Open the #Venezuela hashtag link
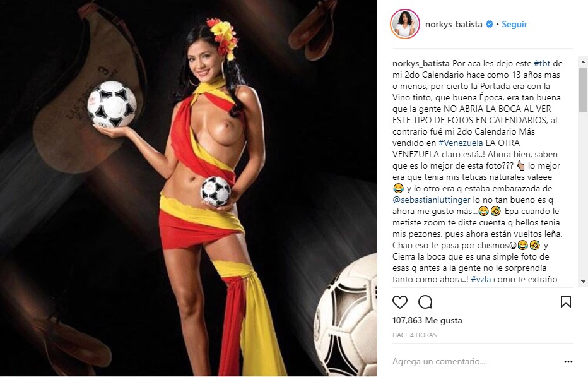The height and width of the screenshot is (377, 588). [x=461, y=143]
